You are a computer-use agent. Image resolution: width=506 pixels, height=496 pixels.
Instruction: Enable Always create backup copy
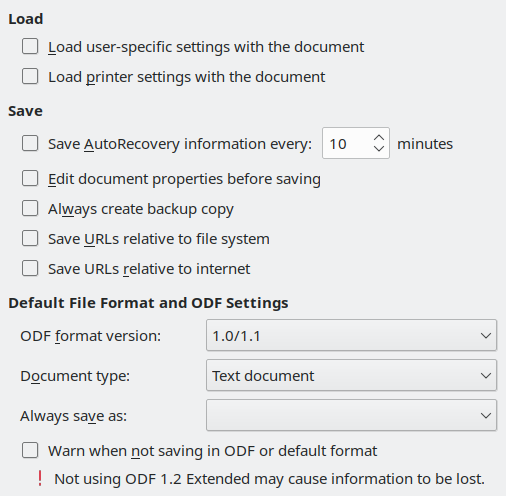pos(30,208)
